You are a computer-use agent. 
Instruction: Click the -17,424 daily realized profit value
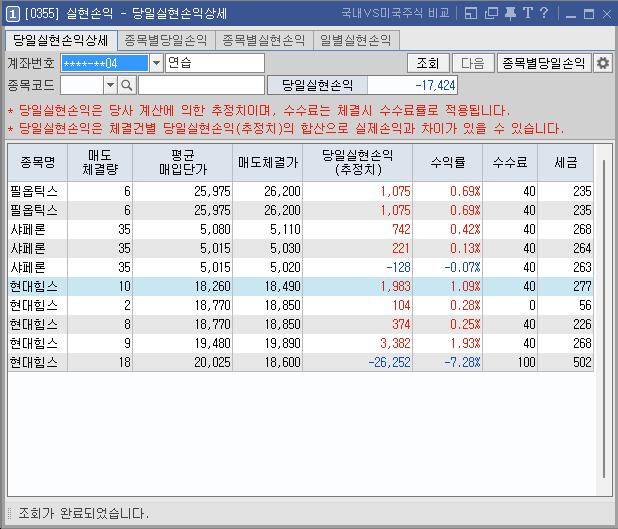[x=412, y=85]
